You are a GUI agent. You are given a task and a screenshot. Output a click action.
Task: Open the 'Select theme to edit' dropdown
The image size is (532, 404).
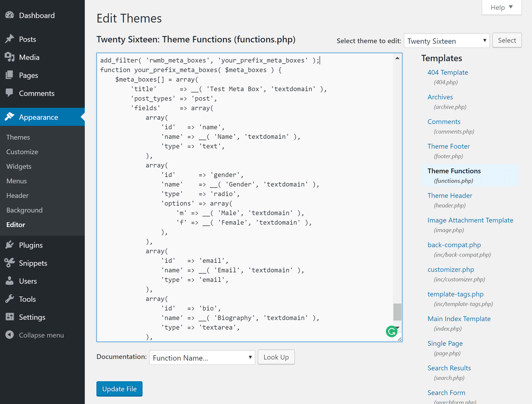[446, 41]
